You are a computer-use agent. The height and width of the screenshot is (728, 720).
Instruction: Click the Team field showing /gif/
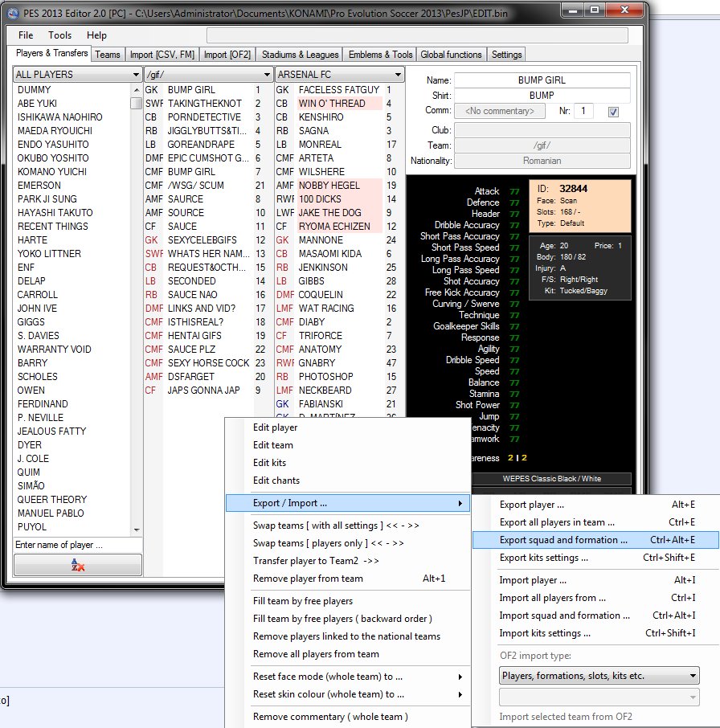542,145
